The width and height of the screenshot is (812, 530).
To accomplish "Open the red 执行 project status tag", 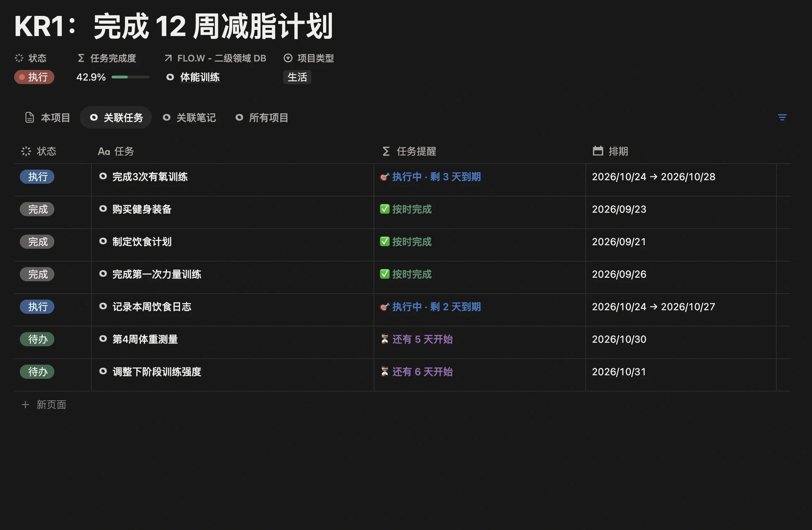I will coord(34,77).
